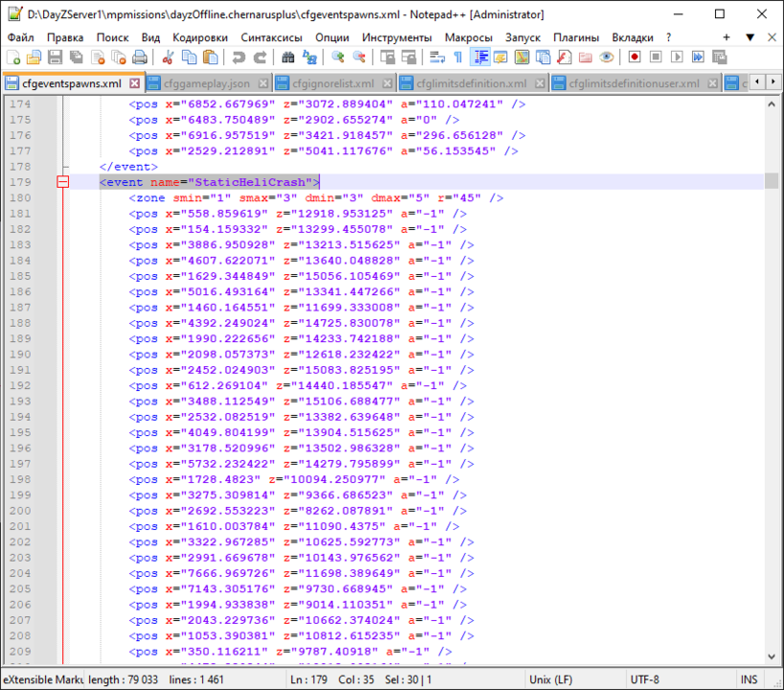Click the zone smin line 180
Screen dimensions: 784x690
[x=316, y=198]
